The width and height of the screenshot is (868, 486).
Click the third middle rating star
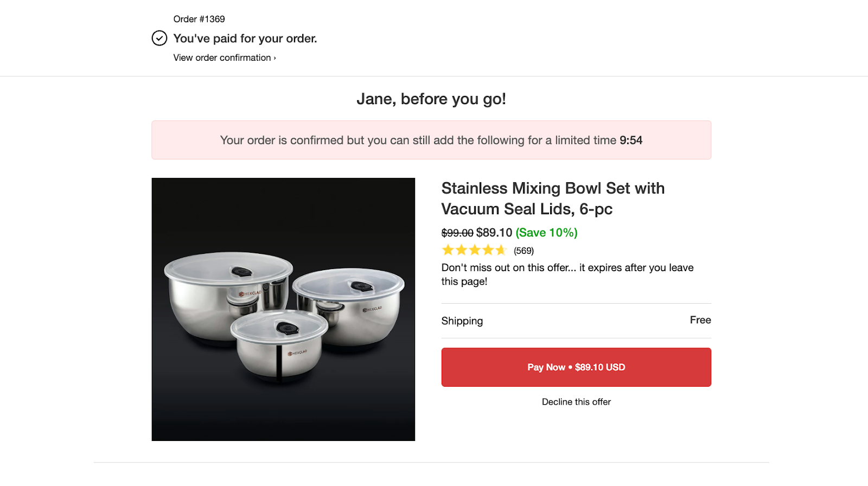(475, 250)
